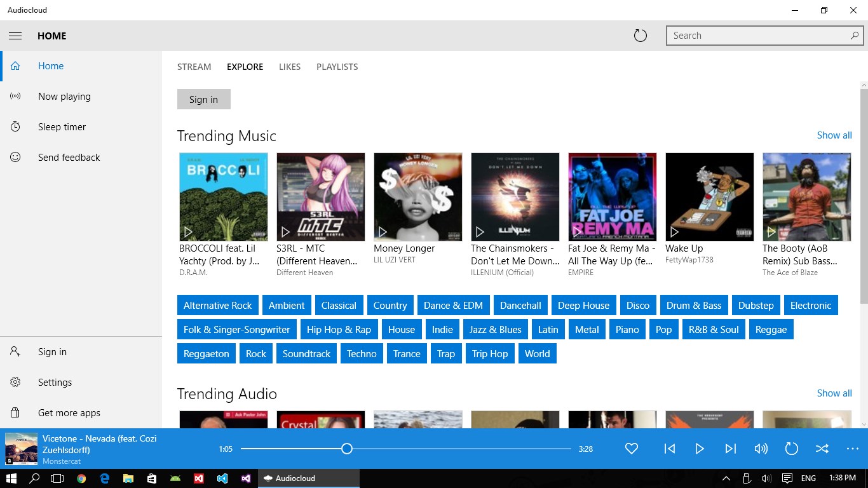
Task: Open Settings in sidebar
Action: pyautogui.click(x=81, y=383)
